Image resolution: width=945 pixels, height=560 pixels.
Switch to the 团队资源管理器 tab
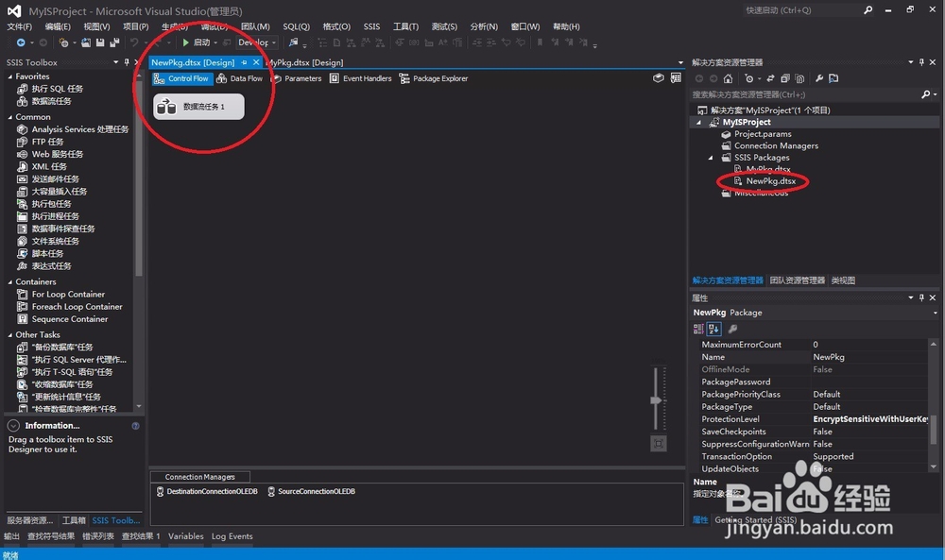point(797,280)
